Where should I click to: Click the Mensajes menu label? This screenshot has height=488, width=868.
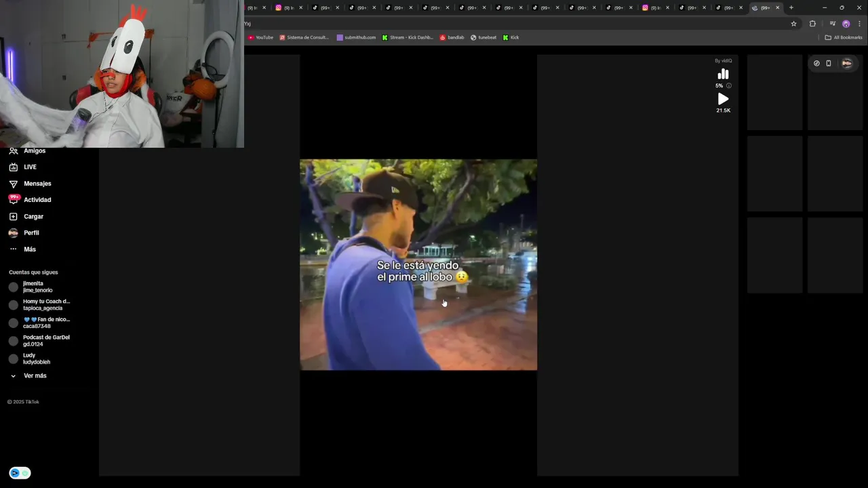[x=37, y=184]
